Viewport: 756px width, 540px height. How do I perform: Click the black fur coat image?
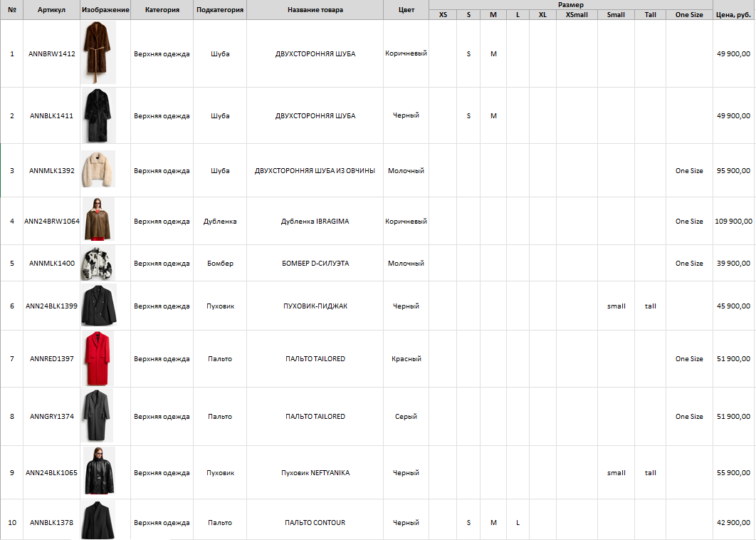point(98,116)
